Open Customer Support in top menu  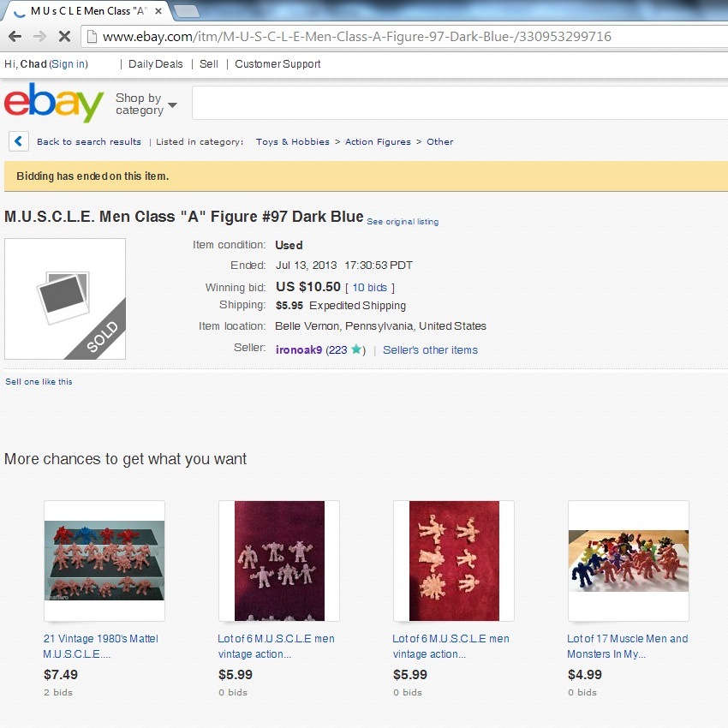coord(277,64)
